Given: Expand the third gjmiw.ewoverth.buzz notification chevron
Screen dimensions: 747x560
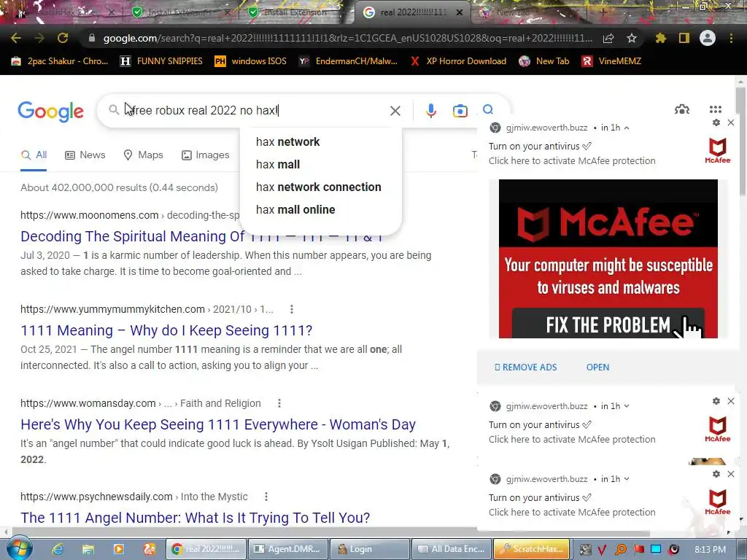Looking at the screenshot, I should coord(627,479).
